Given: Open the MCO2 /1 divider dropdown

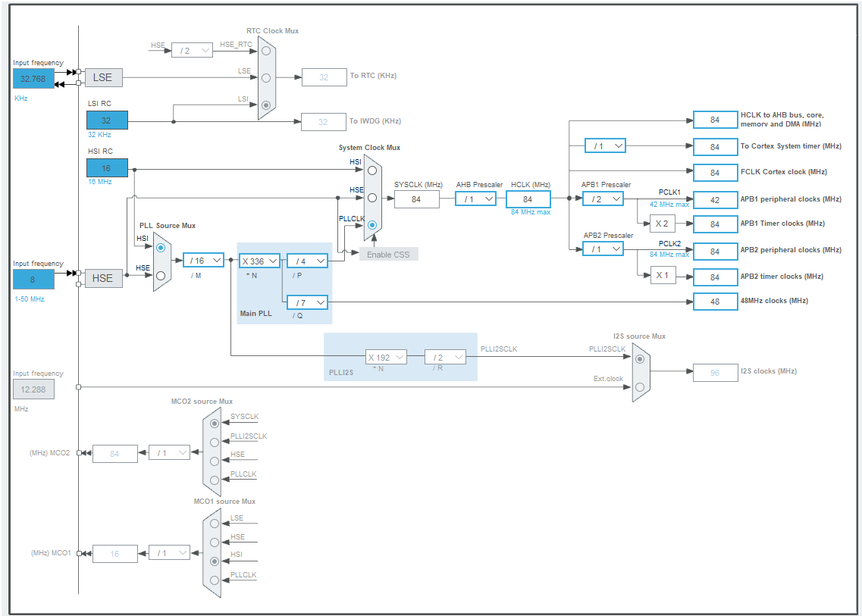Looking at the screenshot, I should pyautogui.click(x=170, y=452).
